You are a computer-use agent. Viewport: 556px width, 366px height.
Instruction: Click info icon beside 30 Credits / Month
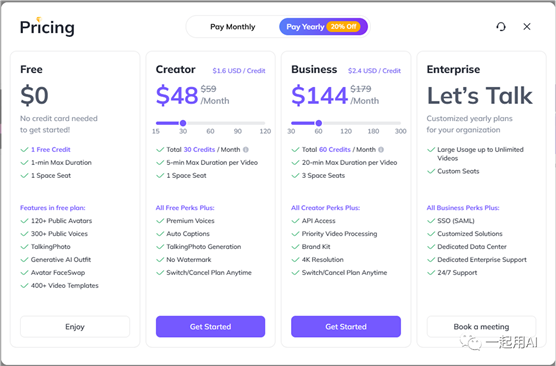[246, 150]
